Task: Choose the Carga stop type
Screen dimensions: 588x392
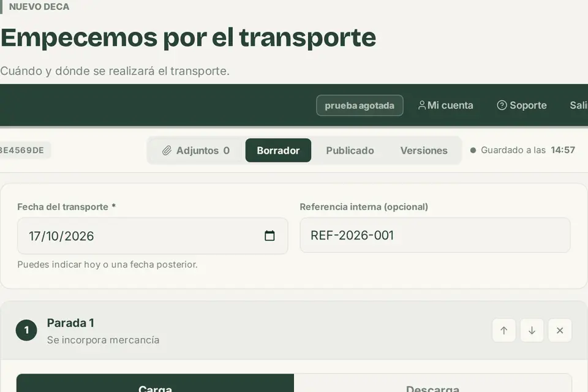Action: tap(155, 383)
